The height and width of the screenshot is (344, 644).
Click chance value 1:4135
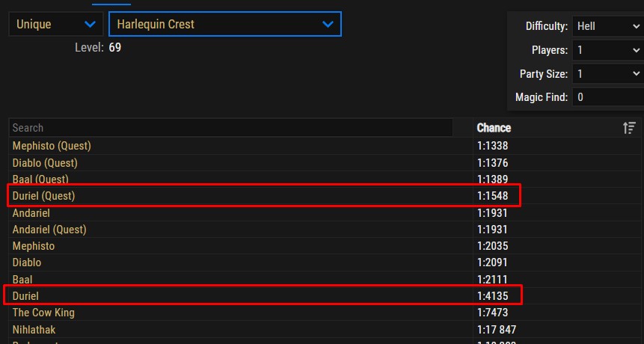492,296
